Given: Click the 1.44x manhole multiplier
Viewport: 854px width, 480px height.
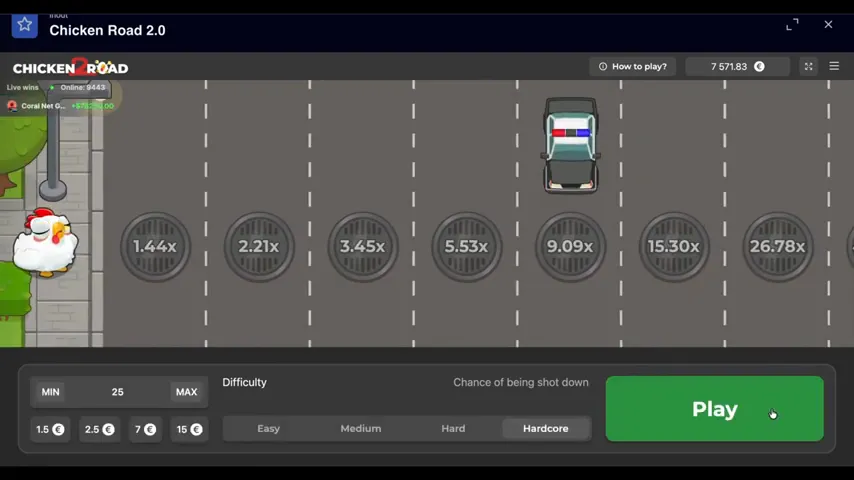Looking at the screenshot, I should tap(155, 246).
